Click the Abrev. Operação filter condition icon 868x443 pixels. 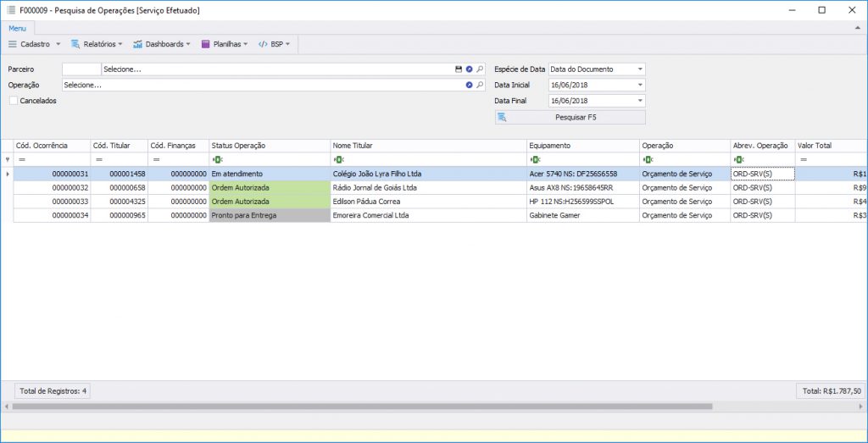pos(738,160)
